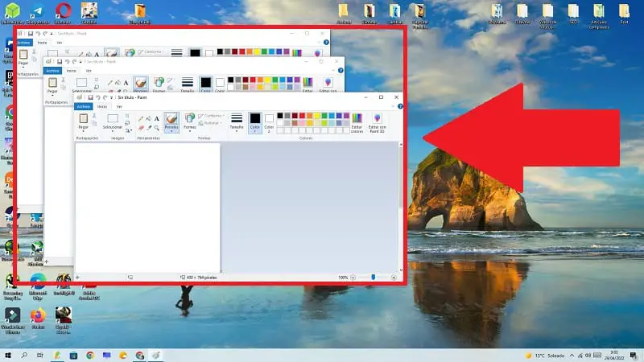Open the Opera icon on the desktop
Image resolution: width=644 pixels, height=362 pixels.
click(x=63, y=14)
